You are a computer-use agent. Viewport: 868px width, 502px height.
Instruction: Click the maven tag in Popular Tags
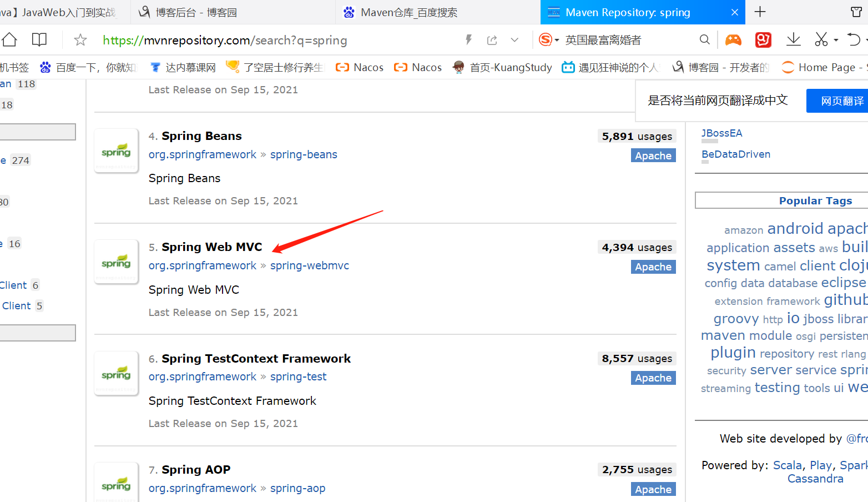coord(723,335)
